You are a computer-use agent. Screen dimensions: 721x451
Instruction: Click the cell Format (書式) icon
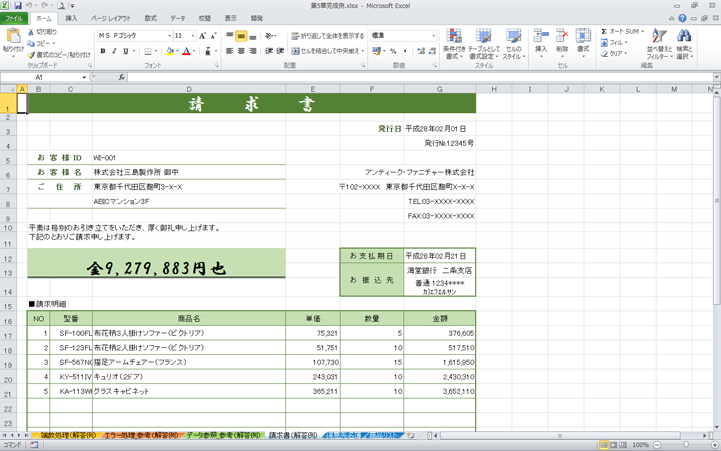tap(583, 37)
